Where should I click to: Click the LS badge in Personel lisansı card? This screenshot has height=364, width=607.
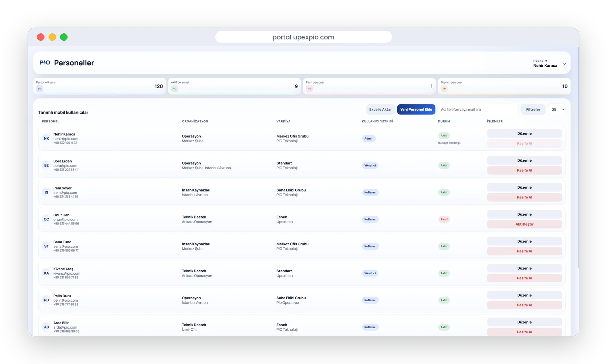click(x=39, y=89)
